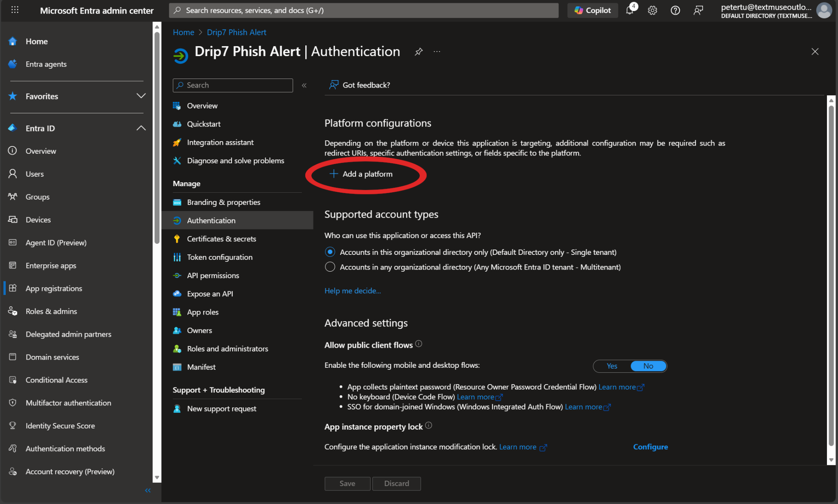Open Diagnose and solve problems icon
Viewport: 838px width, 504px height.
177,161
